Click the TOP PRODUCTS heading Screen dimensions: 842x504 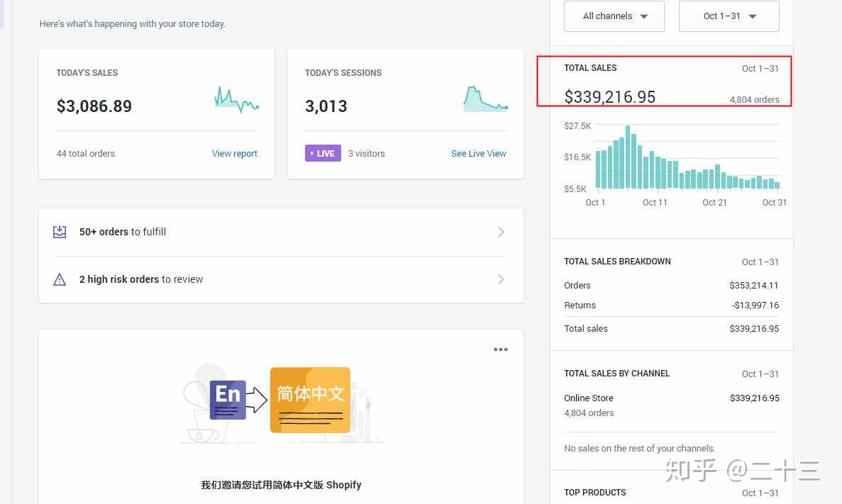pyautogui.click(x=595, y=493)
